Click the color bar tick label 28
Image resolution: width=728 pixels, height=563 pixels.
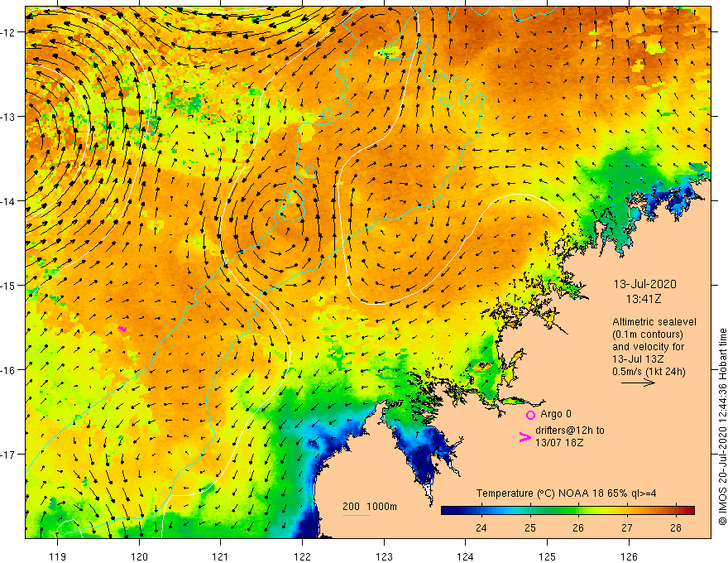pos(676,527)
